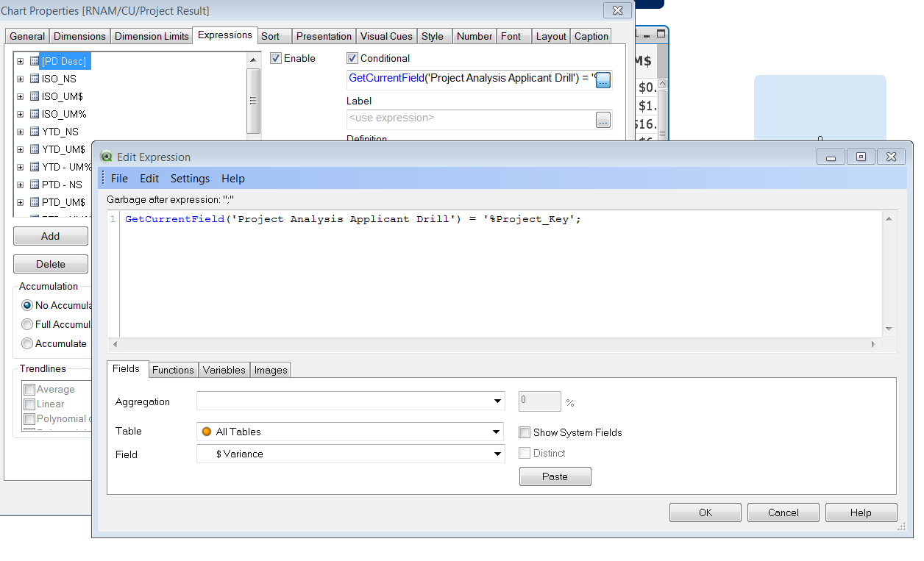The height and width of the screenshot is (561, 924).
Task: Open the Visual Cues tab
Action: click(x=386, y=36)
